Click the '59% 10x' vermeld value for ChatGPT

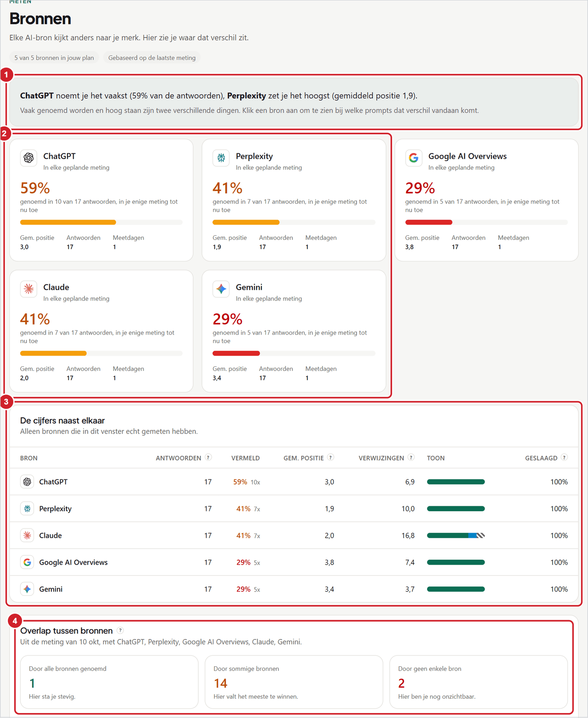[x=247, y=482]
